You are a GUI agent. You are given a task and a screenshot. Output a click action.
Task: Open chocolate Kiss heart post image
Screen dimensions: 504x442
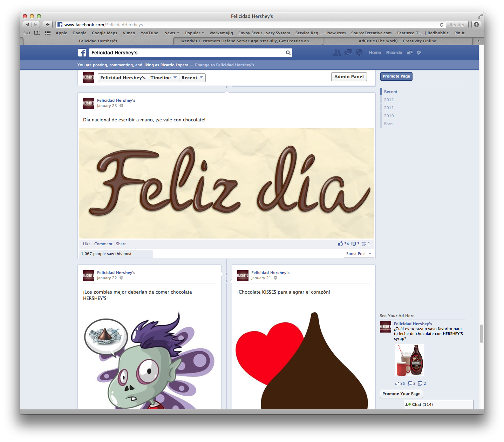(x=304, y=360)
